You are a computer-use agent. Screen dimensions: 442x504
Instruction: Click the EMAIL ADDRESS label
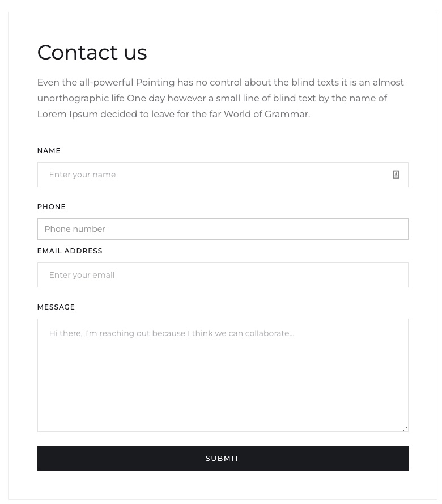click(x=70, y=251)
